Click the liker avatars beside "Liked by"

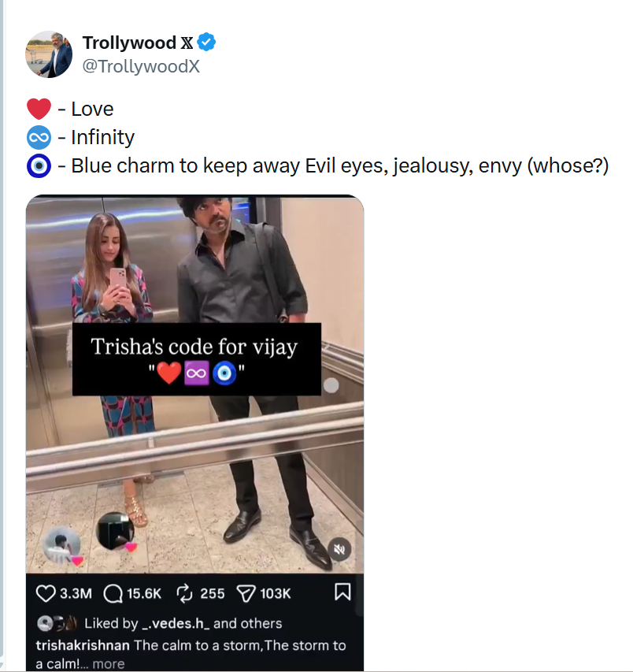[57, 623]
